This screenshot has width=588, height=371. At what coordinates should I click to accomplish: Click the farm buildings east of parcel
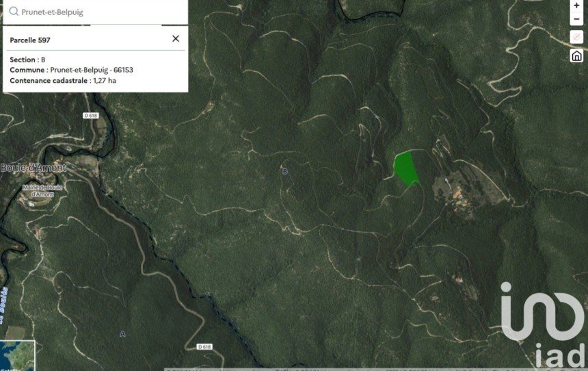point(457,194)
